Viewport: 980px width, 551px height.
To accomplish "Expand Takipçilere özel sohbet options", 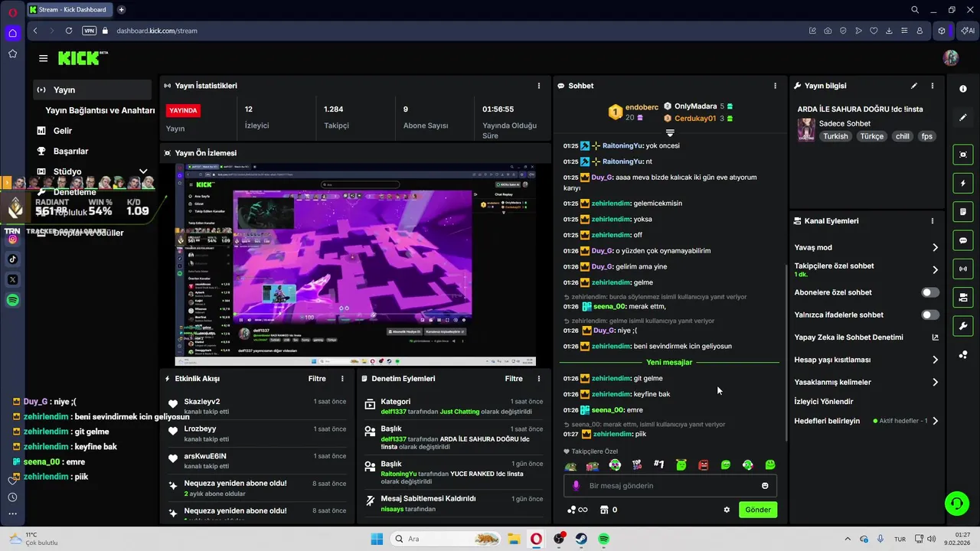I will point(935,269).
